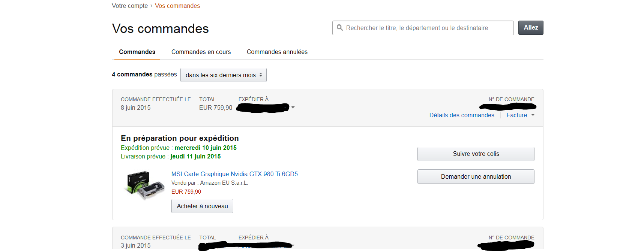Image resolution: width=644 pixels, height=251 pixels.
Task: Click redacted recipient name in 8 juin order
Action: [x=263, y=108]
